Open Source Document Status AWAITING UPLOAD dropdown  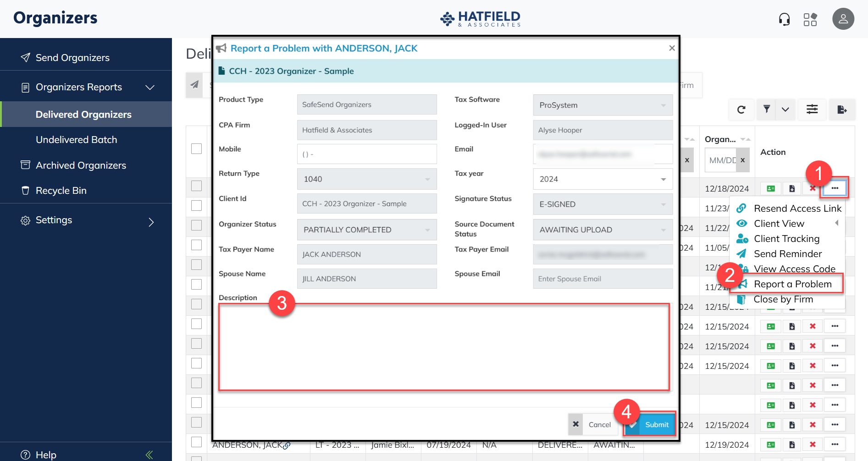pos(603,230)
